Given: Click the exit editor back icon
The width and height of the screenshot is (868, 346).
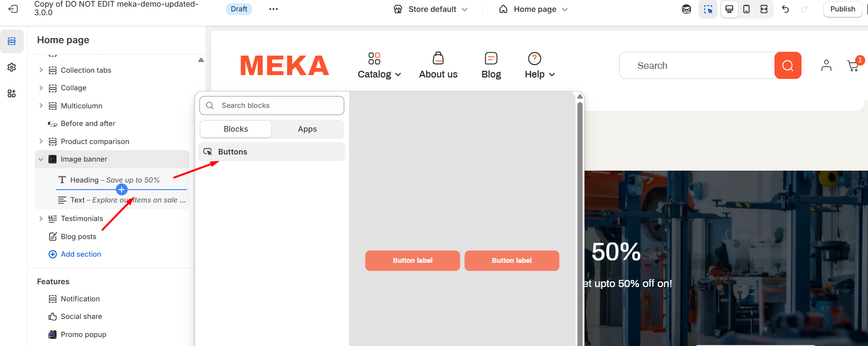Looking at the screenshot, I should pos(13,9).
